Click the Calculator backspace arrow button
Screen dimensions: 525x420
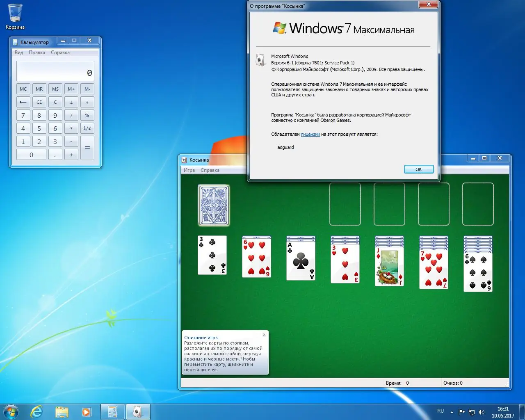tap(23, 102)
